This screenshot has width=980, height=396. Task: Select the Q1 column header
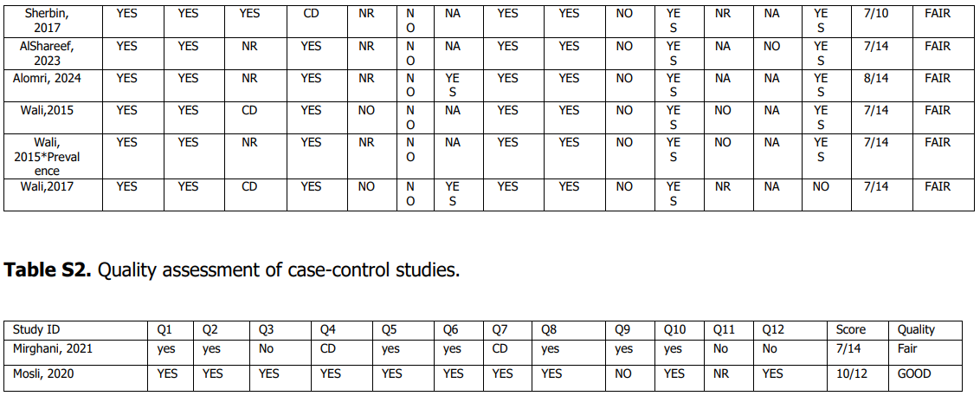coord(164,329)
